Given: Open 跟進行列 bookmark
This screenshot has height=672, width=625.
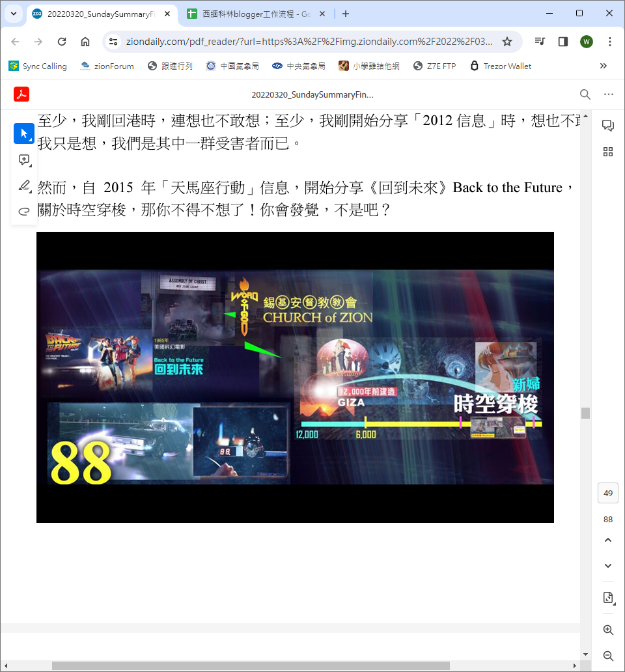Looking at the screenshot, I should 170,66.
